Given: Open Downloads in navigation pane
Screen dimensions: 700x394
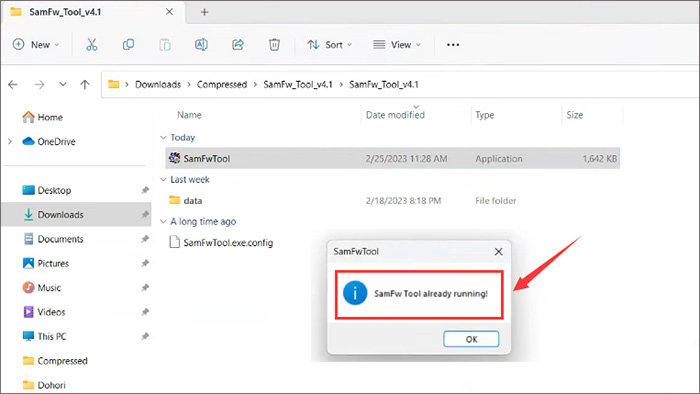Looking at the screenshot, I should (x=60, y=215).
